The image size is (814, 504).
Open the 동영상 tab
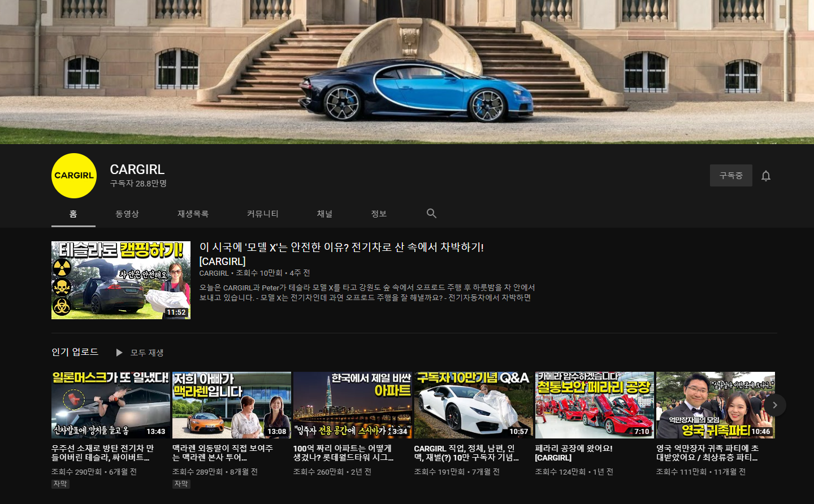click(x=127, y=214)
